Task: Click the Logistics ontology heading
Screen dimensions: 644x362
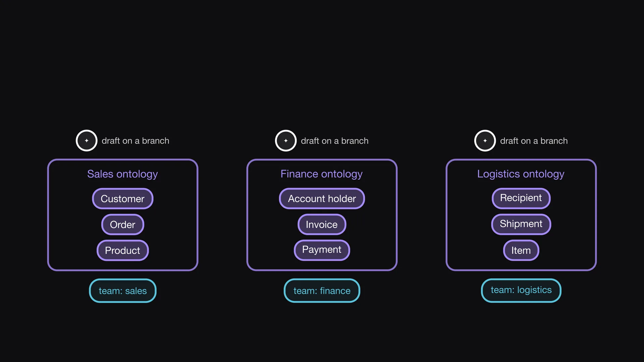Action: 521,174
